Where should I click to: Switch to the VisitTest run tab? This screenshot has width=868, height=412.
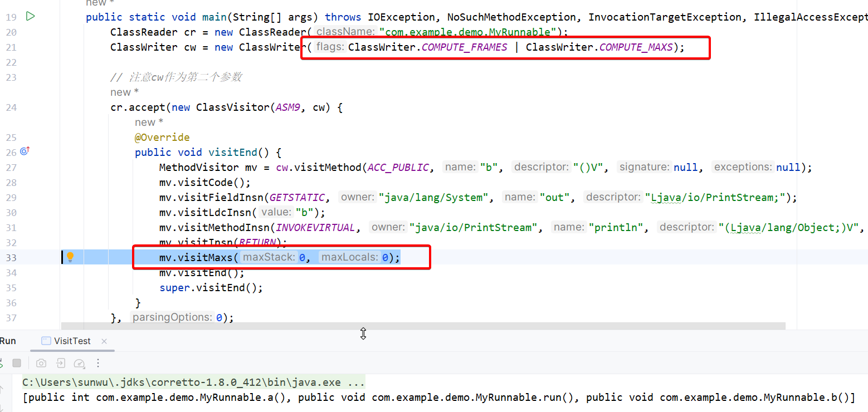tap(72, 341)
